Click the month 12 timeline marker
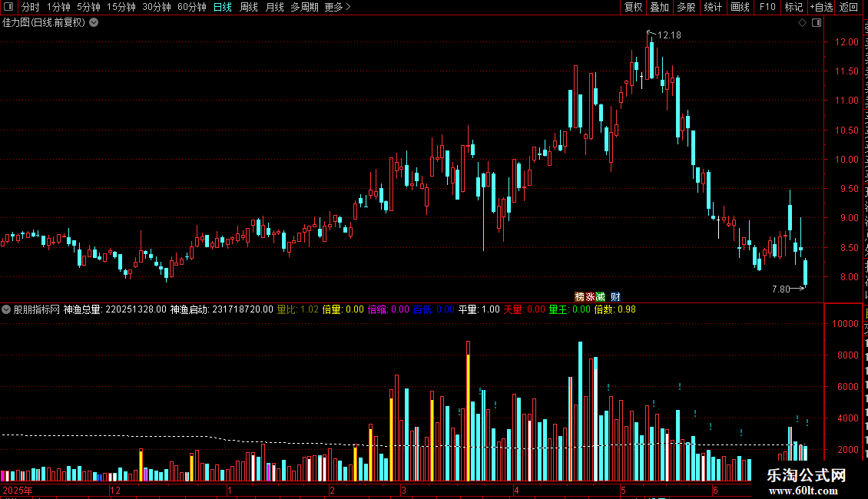The image size is (868, 499). 115,491
